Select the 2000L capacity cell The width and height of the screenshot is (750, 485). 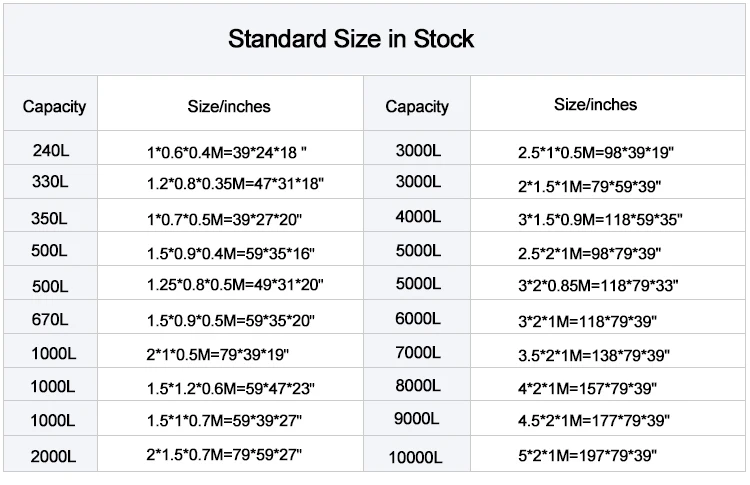[52, 456]
